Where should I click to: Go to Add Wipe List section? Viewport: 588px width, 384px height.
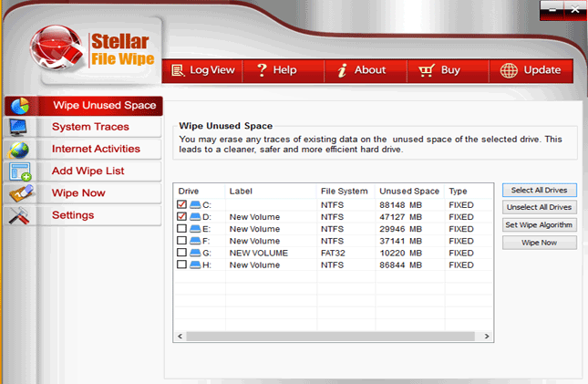83,171
